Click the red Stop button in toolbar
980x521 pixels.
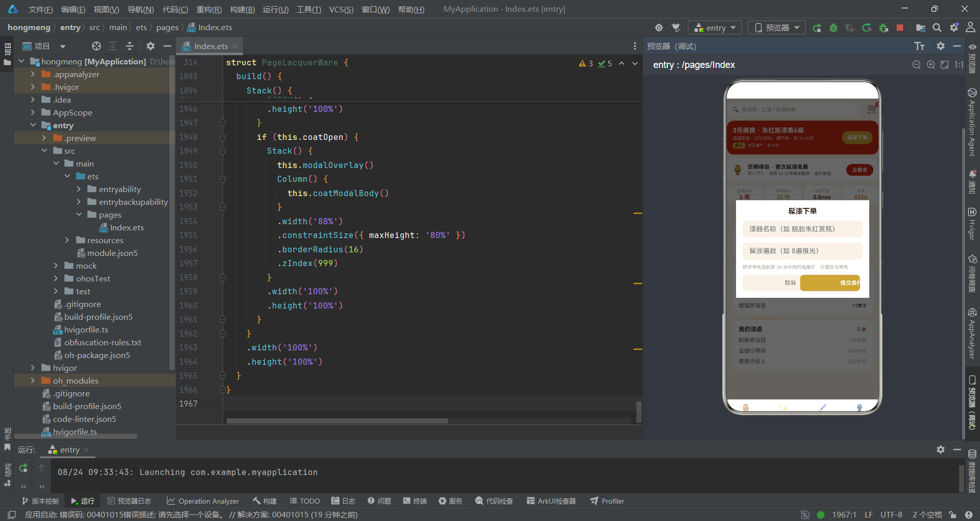click(x=900, y=28)
